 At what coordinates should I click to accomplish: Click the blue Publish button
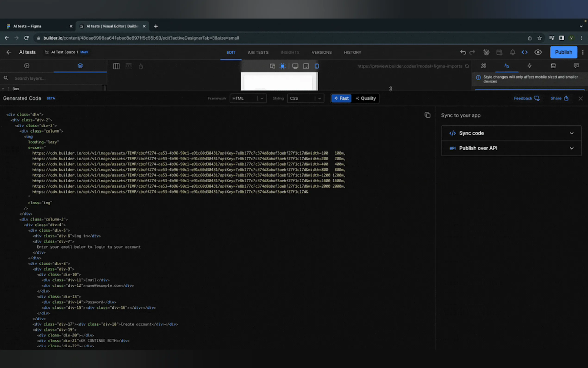tap(563, 52)
